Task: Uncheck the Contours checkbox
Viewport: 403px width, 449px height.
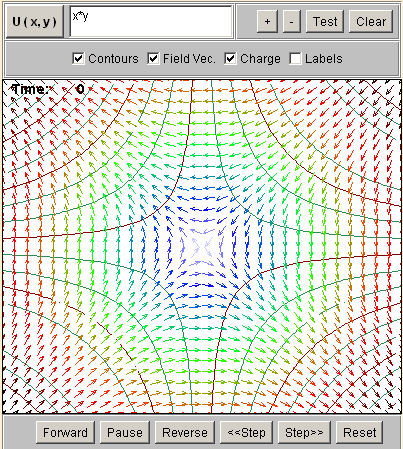Action: (x=78, y=59)
